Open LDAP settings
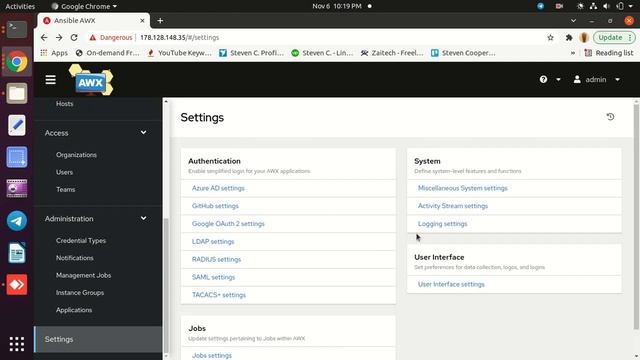Screen dimensions: 640x360 coord(213,242)
